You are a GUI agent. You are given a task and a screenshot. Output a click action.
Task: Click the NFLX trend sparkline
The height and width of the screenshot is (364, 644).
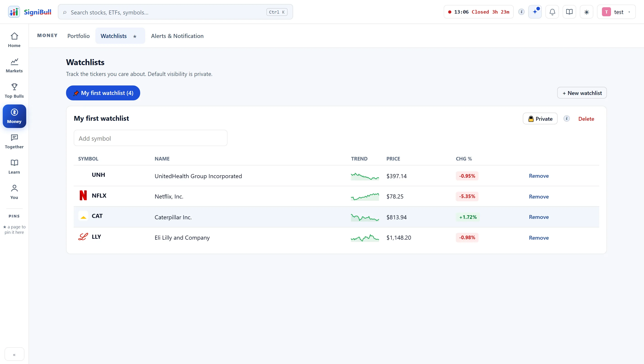[365, 196]
